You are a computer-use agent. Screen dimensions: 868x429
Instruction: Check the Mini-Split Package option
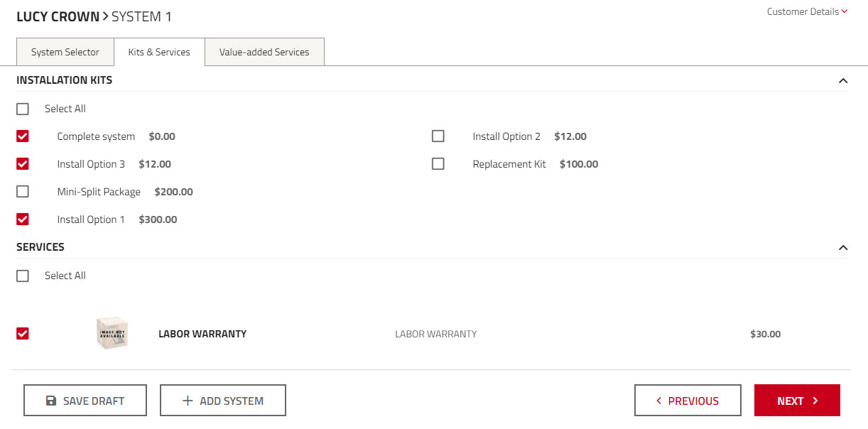pyautogui.click(x=23, y=192)
